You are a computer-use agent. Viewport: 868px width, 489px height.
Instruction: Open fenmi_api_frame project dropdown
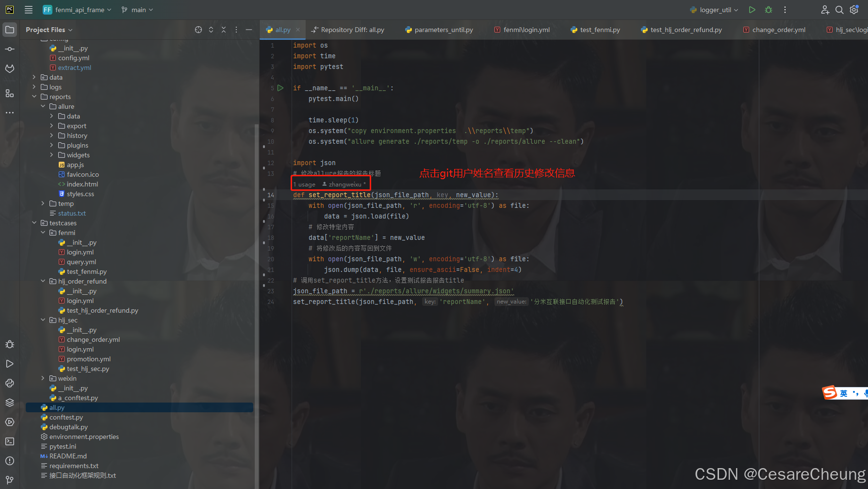click(x=77, y=10)
